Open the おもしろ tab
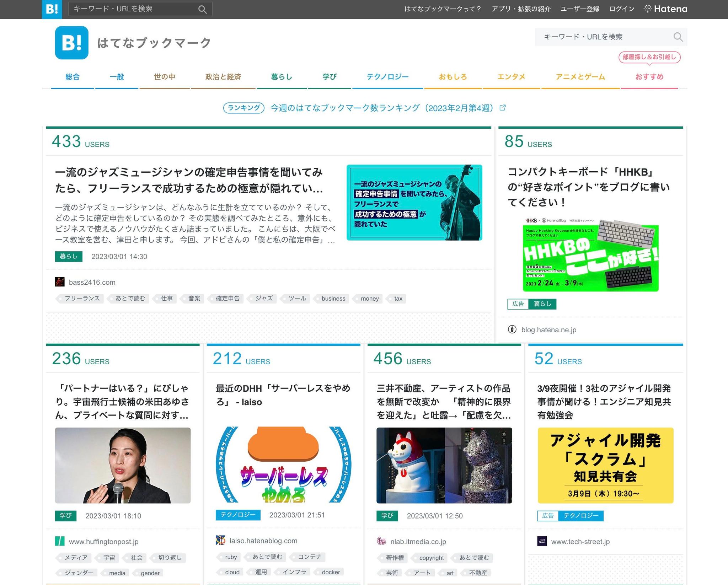 coord(453,77)
